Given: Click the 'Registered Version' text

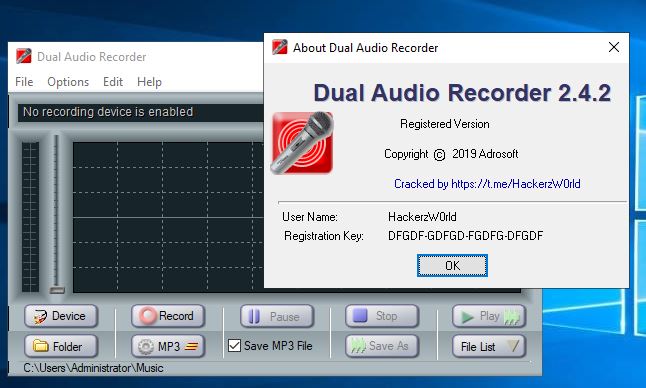Looking at the screenshot, I should click(x=445, y=124).
